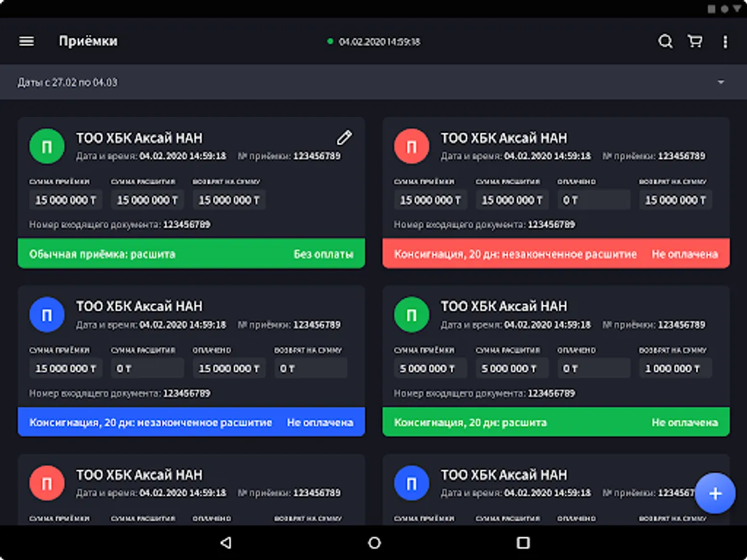Viewport: 747px width, 560px height.
Task: Open the three-dot overflow menu
Action: [x=725, y=42]
